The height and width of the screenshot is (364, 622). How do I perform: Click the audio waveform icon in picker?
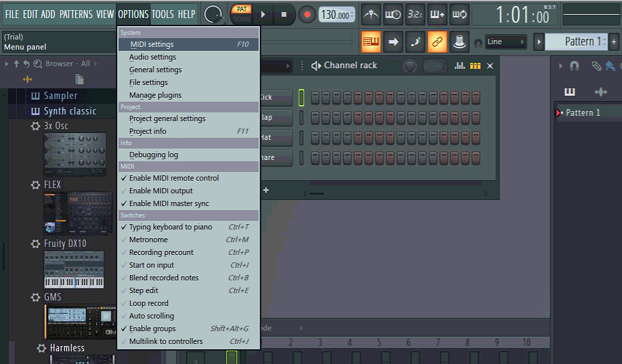(x=601, y=92)
